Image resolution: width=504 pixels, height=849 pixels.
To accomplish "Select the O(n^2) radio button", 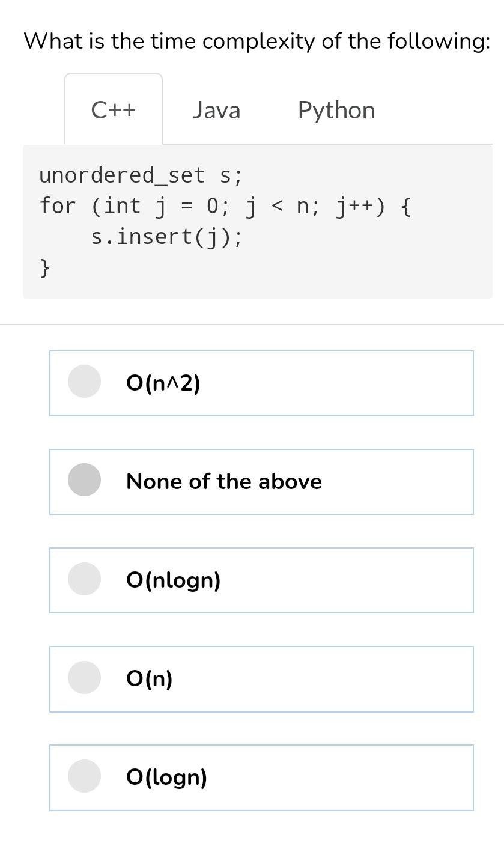I will [84, 381].
